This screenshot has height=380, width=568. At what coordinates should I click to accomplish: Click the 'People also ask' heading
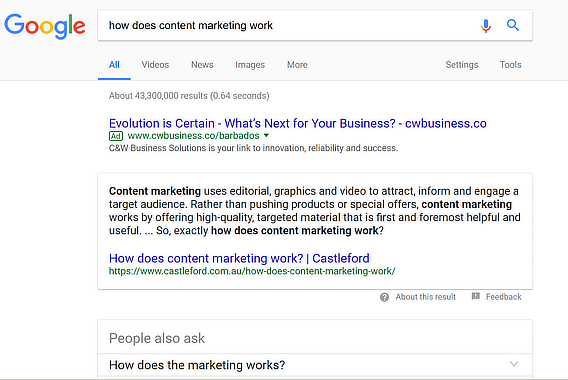tap(157, 338)
